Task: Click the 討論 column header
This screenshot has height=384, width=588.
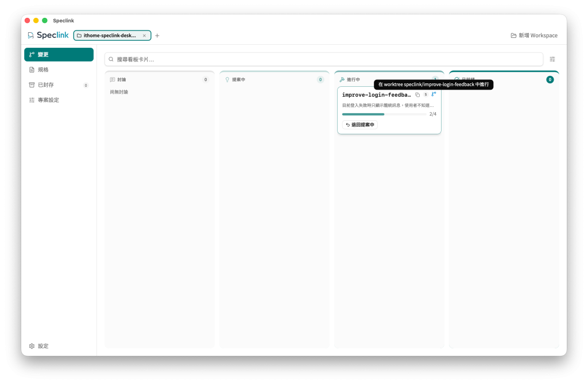Action: coord(160,79)
